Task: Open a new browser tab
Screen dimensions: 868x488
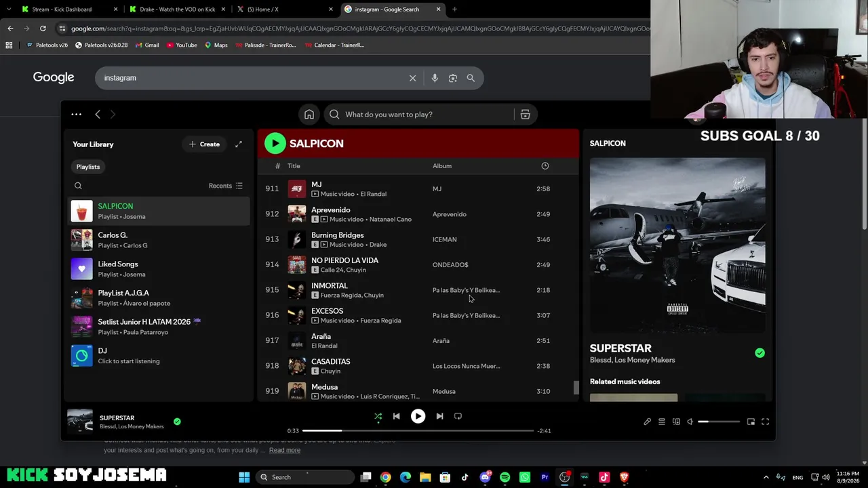Action: [454, 9]
